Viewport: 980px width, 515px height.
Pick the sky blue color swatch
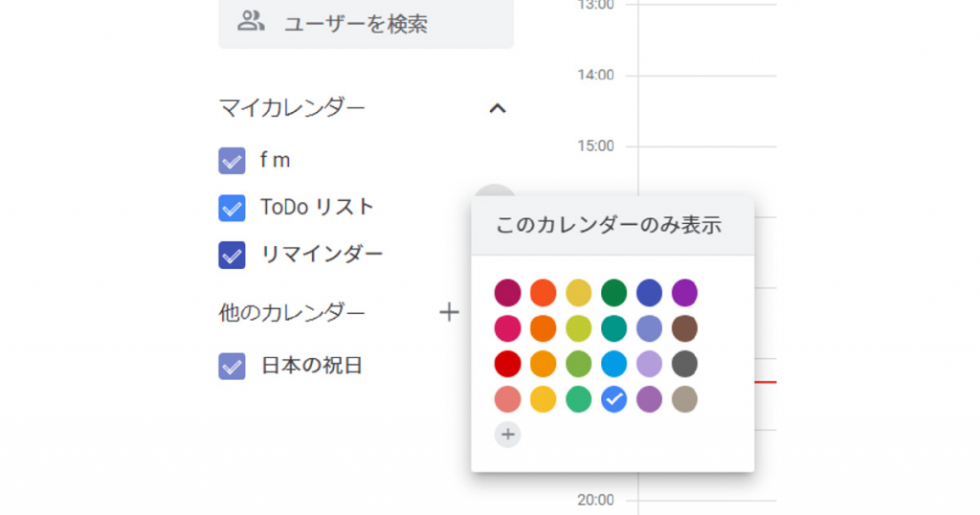pyautogui.click(x=613, y=364)
